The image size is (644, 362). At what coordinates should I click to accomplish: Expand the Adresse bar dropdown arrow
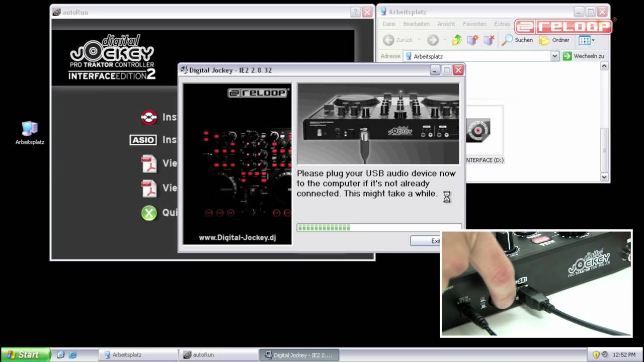pyautogui.click(x=555, y=56)
